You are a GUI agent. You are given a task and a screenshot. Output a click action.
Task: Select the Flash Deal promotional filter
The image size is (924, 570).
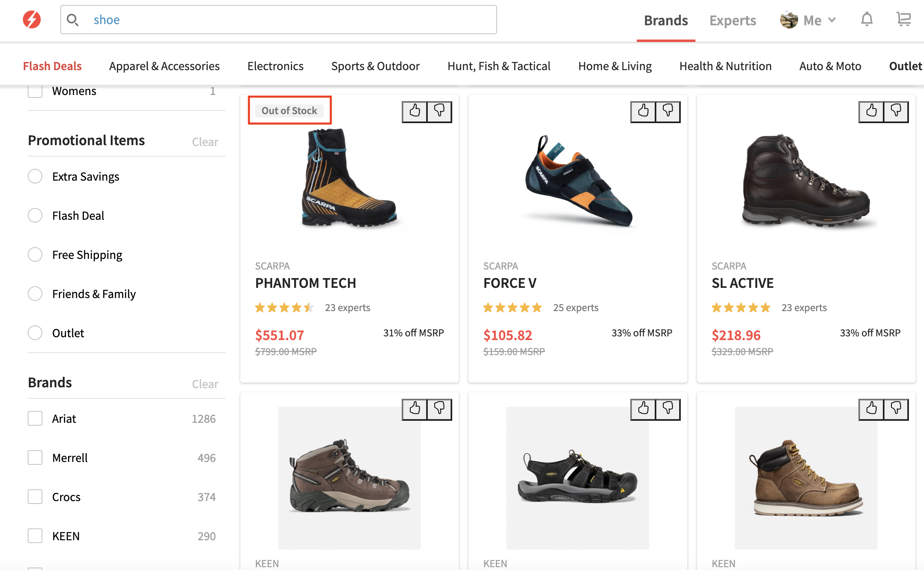tap(35, 215)
